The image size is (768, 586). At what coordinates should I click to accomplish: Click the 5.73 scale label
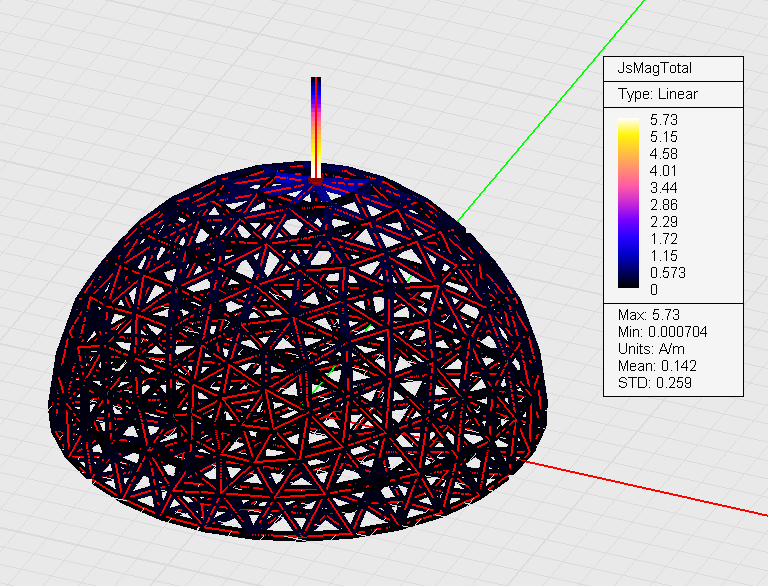pyautogui.click(x=664, y=119)
